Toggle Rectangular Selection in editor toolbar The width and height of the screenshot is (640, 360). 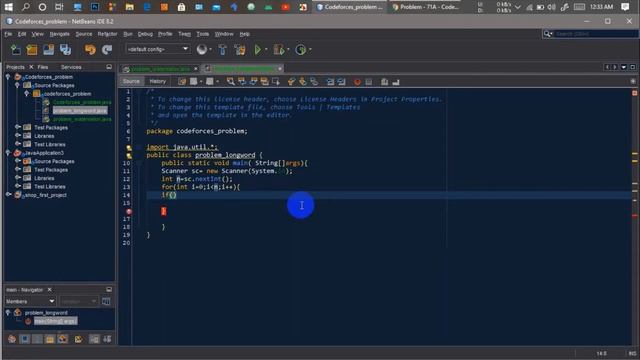[x=276, y=82]
